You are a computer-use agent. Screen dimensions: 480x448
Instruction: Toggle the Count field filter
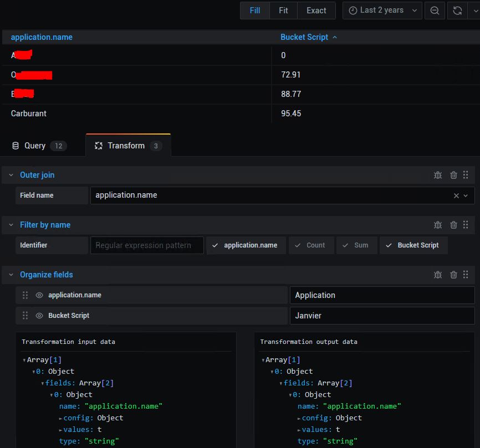point(311,245)
